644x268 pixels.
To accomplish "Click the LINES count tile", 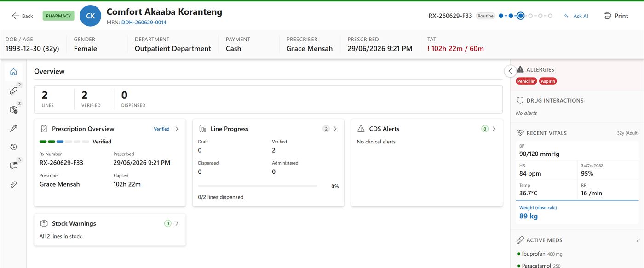I will point(48,99).
